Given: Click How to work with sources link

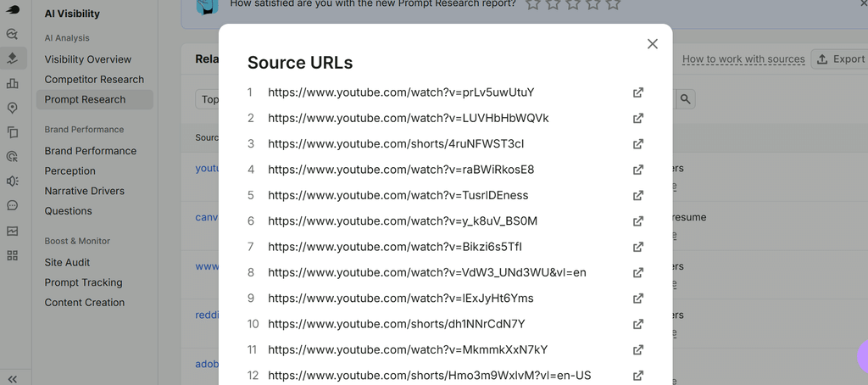Looking at the screenshot, I should coord(743,59).
